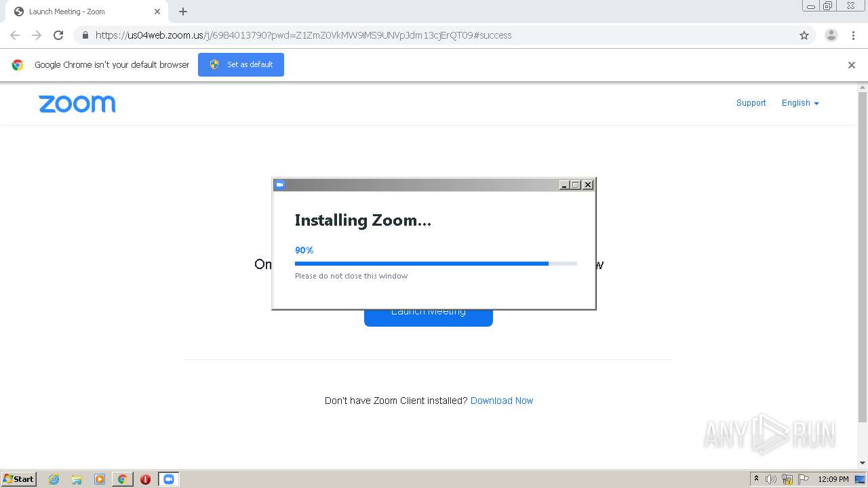This screenshot has width=868, height=488.
Task: Click the Zoom installer progress bar
Action: [x=436, y=264]
